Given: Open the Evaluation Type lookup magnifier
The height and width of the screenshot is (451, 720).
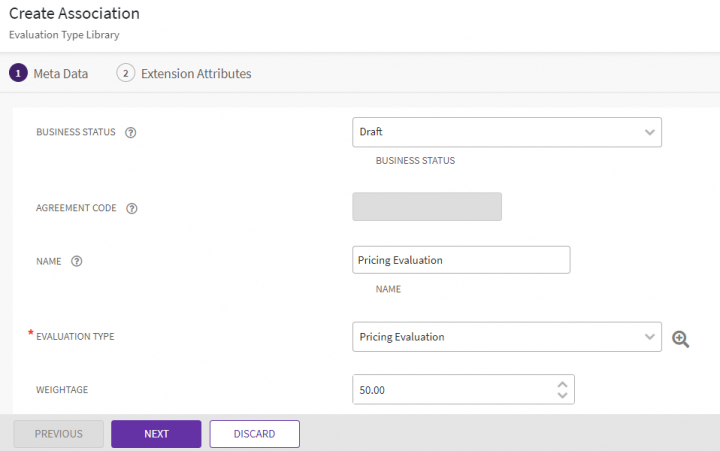Looking at the screenshot, I should [x=681, y=338].
